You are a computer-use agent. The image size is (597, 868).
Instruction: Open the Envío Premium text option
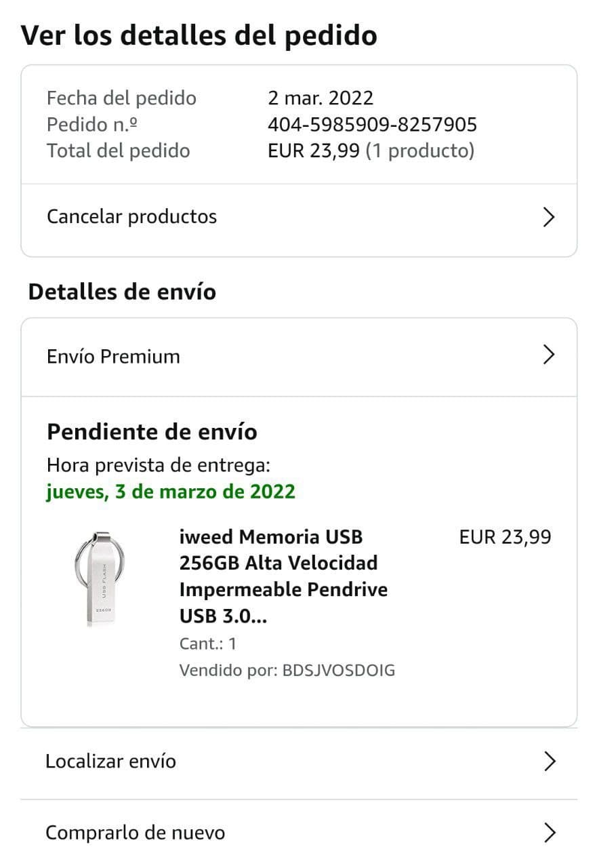[113, 357]
